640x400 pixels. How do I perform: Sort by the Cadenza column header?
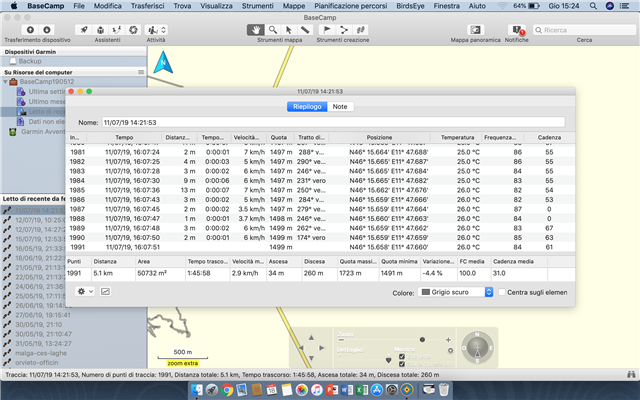tap(549, 138)
